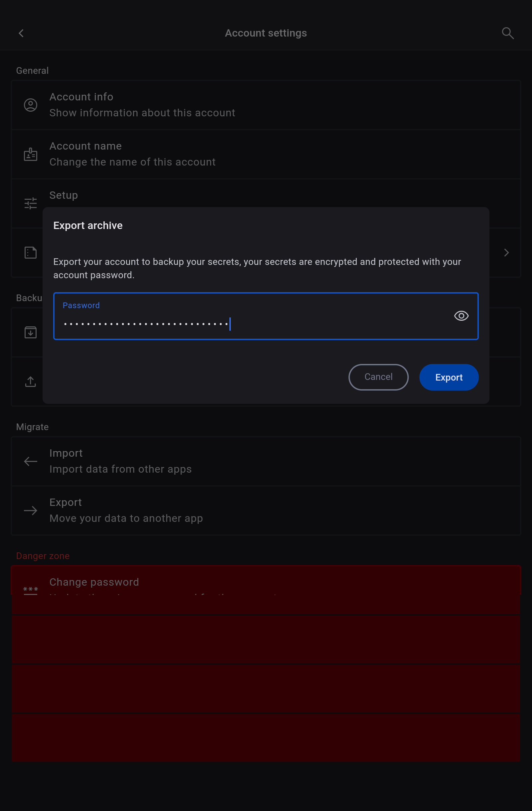Click the Setup sliders icon
The height and width of the screenshot is (811, 532).
(31, 203)
